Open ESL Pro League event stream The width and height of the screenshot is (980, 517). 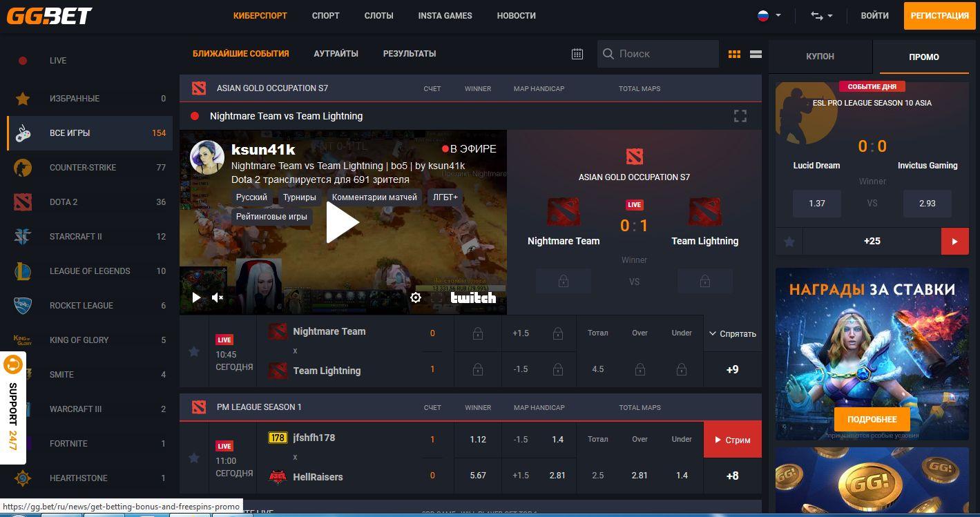coord(954,242)
